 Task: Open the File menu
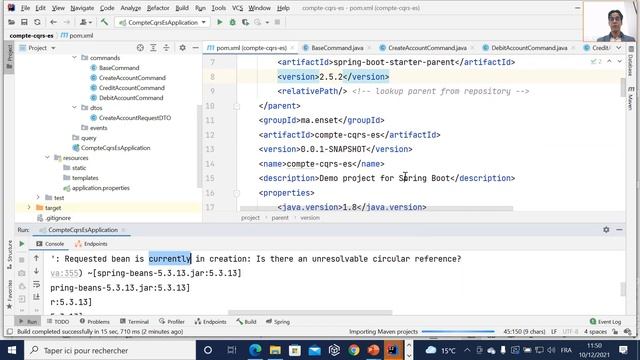25,8
